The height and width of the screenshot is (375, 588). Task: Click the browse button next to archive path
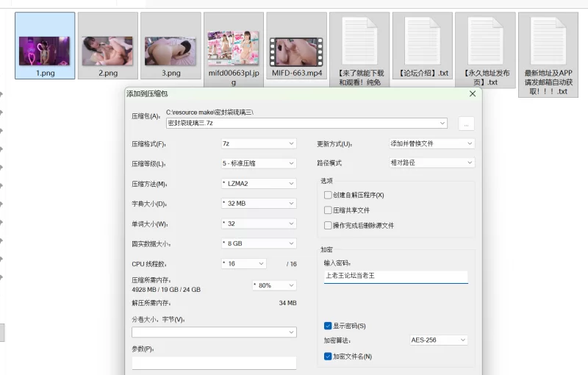(x=466, y=124)
